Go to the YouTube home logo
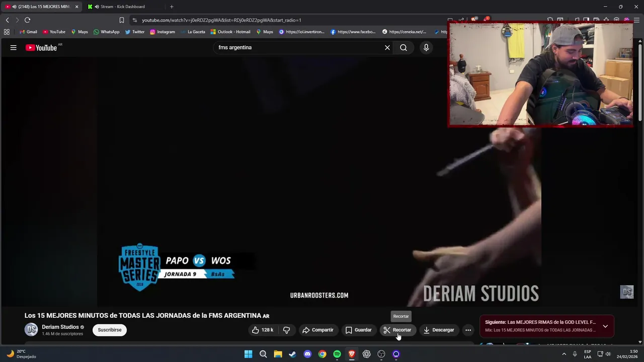This screenshot has height=362, width=644. (x=41, y=48)
